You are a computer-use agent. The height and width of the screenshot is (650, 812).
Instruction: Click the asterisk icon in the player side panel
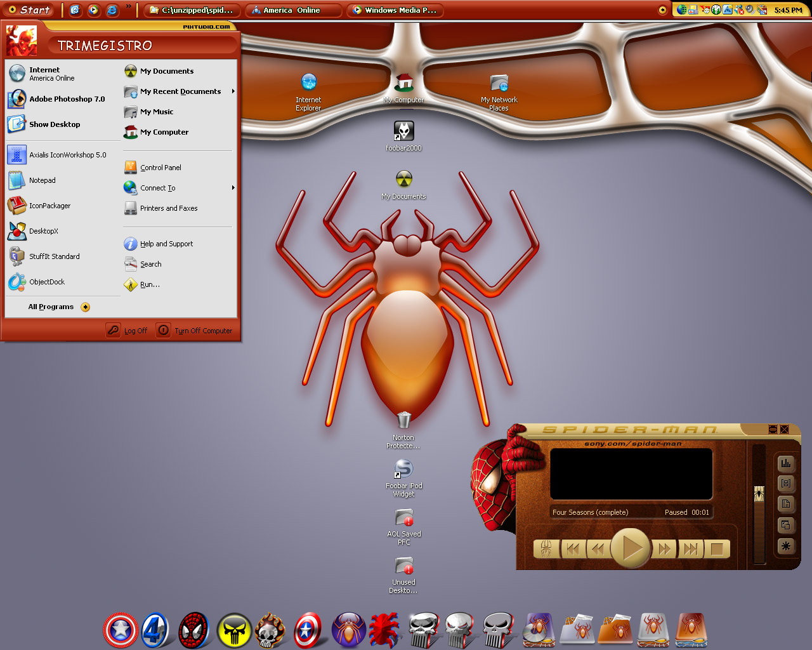coord(786,546)
